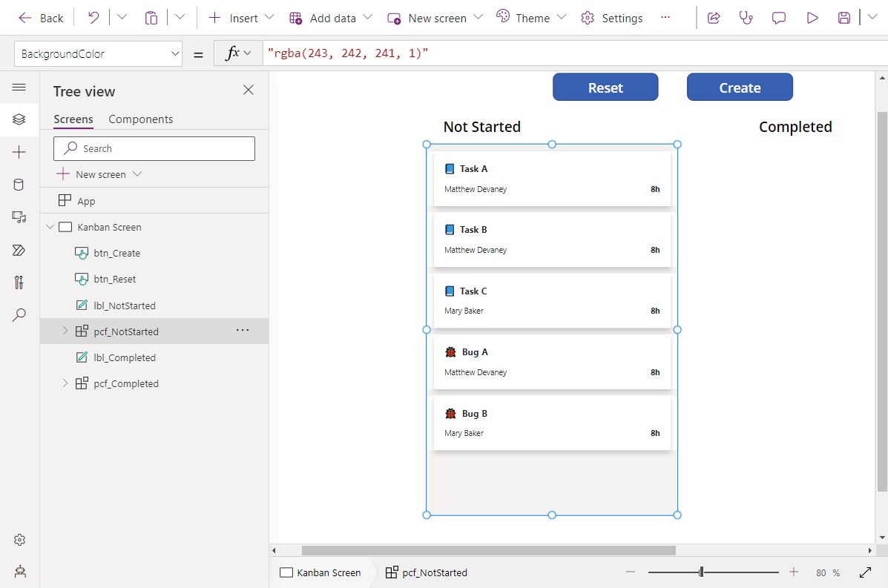Viewport: 888px width, 588px height.
Task: Select the Insert plus icon in left rail
Action: tap(20, 152)
